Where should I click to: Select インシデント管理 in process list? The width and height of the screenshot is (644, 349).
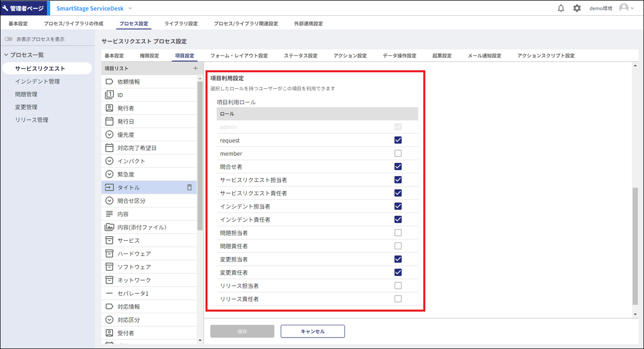pos(37,81)
